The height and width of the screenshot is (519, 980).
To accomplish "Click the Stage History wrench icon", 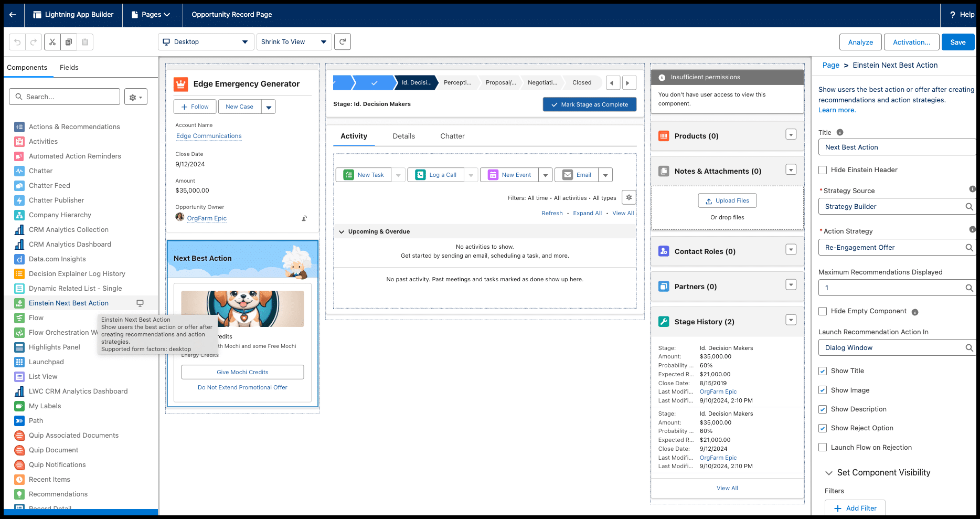I will click(x=664, y=322).
